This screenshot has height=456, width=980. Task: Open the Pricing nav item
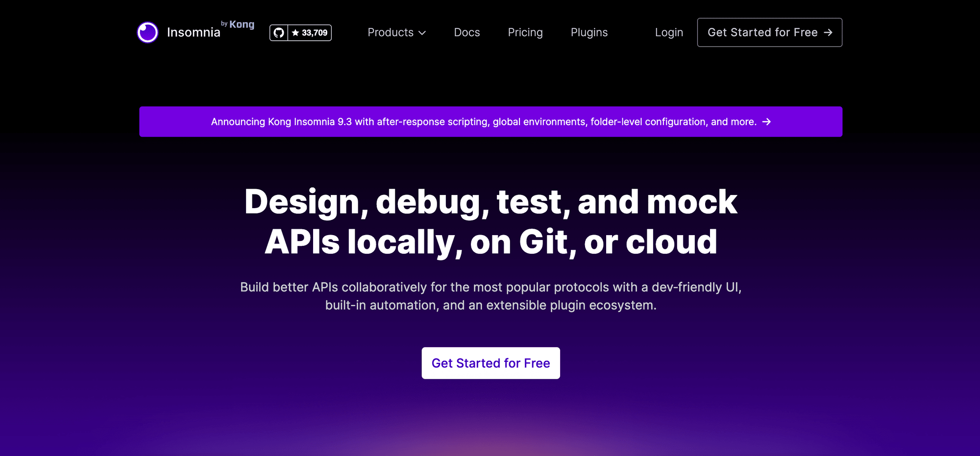[x=525, y=32]
